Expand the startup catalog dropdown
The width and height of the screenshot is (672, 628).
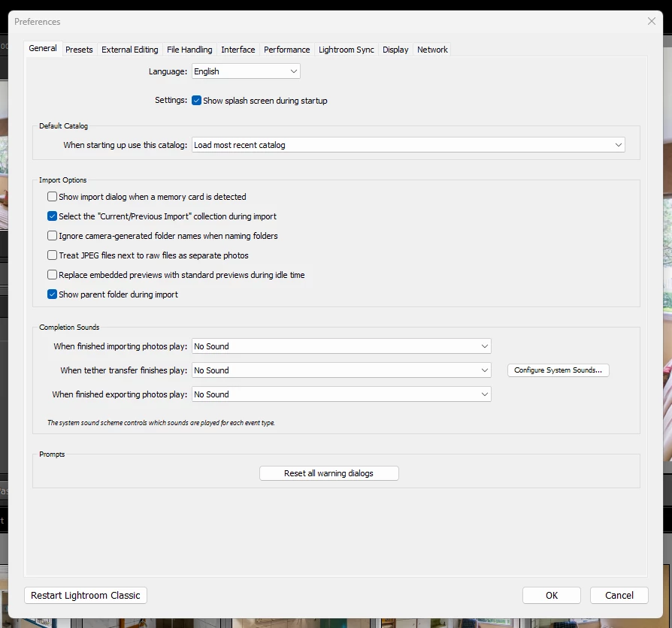408,145
